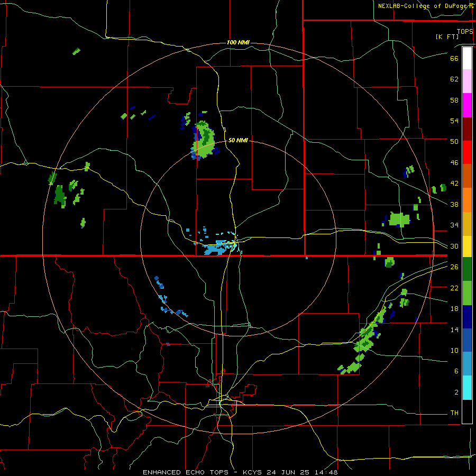The image size is (476, 476).
Task: Click the legend value "46"
Action: click(454, 163)
